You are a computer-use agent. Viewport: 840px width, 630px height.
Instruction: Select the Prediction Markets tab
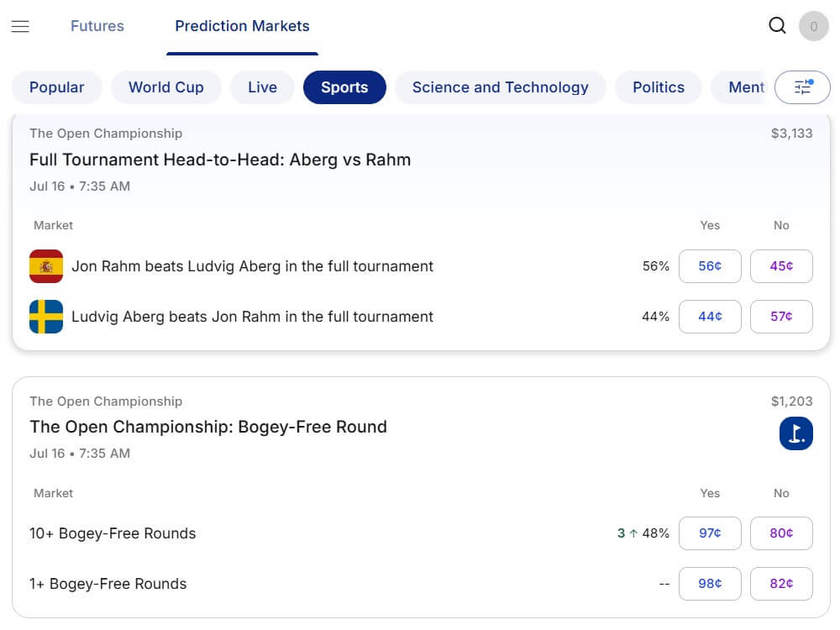242,26
